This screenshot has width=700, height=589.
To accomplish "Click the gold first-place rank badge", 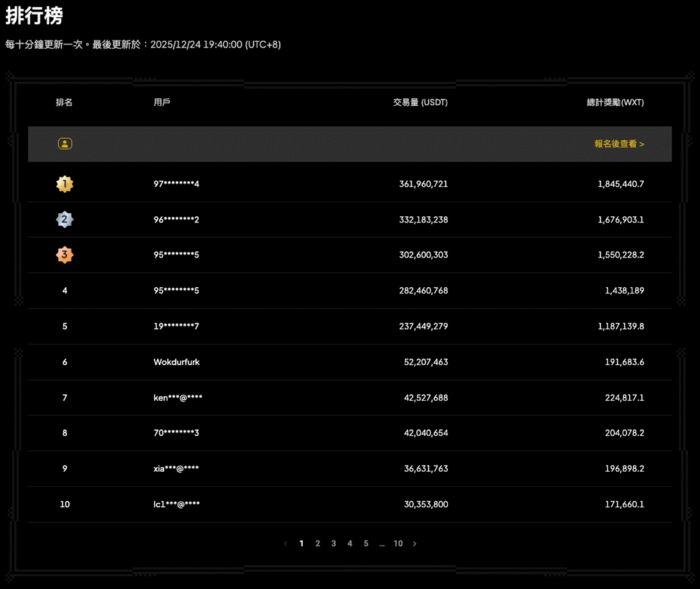I will pyautogui.click(x=65, y=184).
